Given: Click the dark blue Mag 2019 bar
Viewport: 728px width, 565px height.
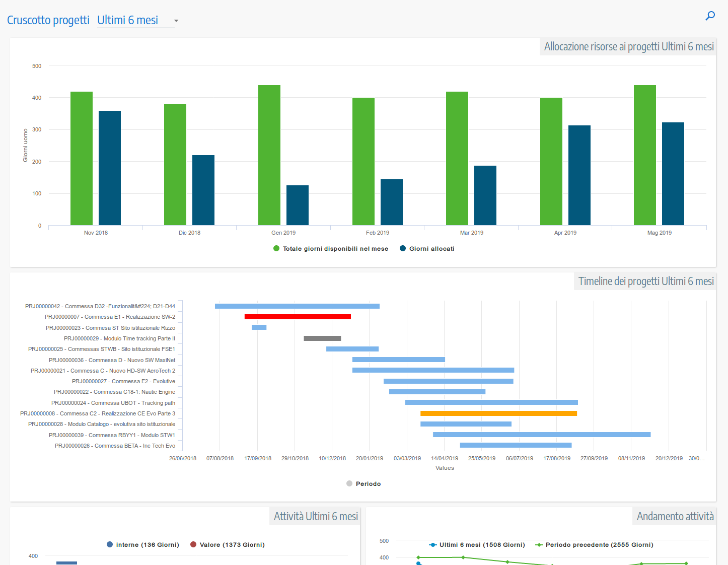Looking at the screenshot, I should point(673,174).
